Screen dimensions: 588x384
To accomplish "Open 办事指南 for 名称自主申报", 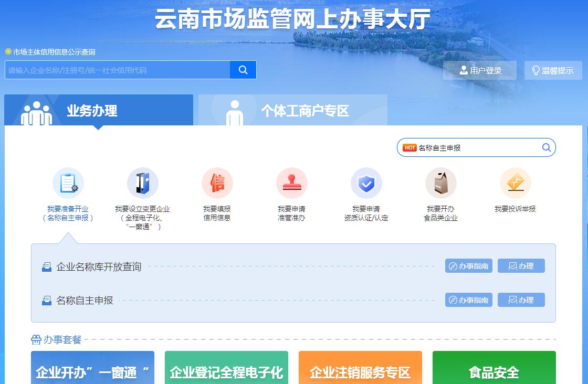I will (469, 300).
